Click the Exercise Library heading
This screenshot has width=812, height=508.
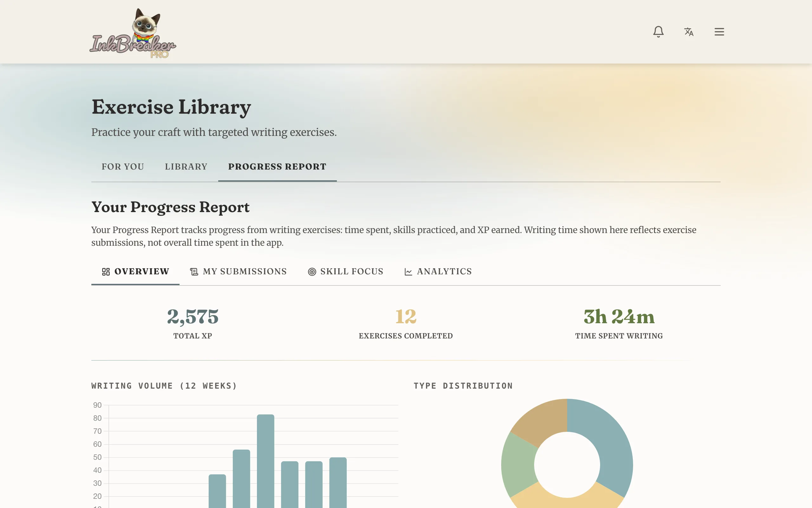coord(171,107)
